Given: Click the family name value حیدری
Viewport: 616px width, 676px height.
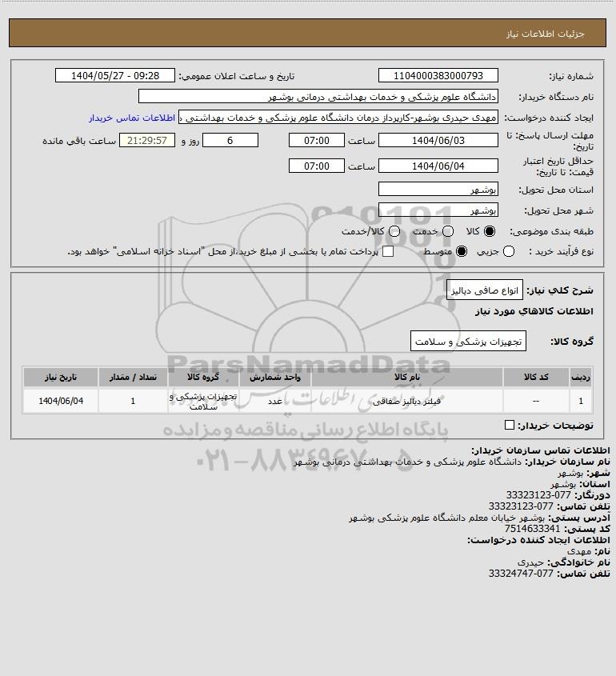Looking at the screenshot, I should pyautogui.click(x=530, y=562).
